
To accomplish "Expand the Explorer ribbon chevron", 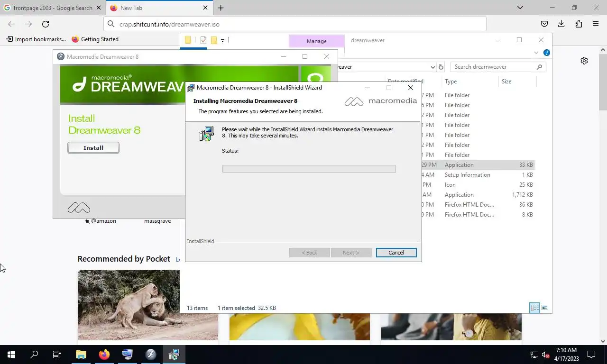I will (x=536, y=53).
